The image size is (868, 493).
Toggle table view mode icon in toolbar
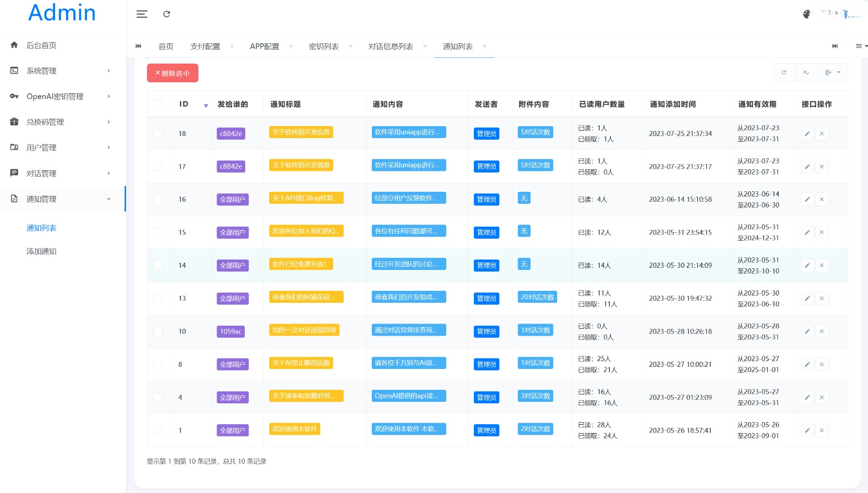806,73
